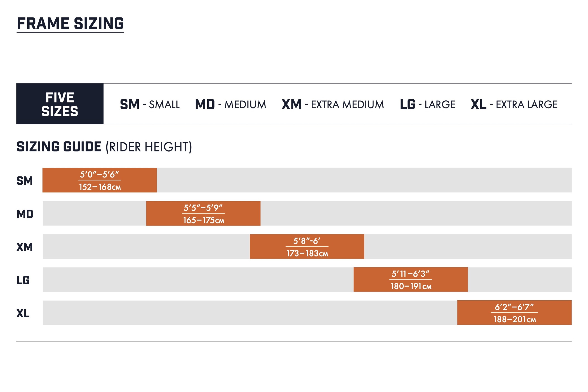The image size is (588, 392).
Task: Click the FRAME SIZING heading
Action: (x=70, y=24)
